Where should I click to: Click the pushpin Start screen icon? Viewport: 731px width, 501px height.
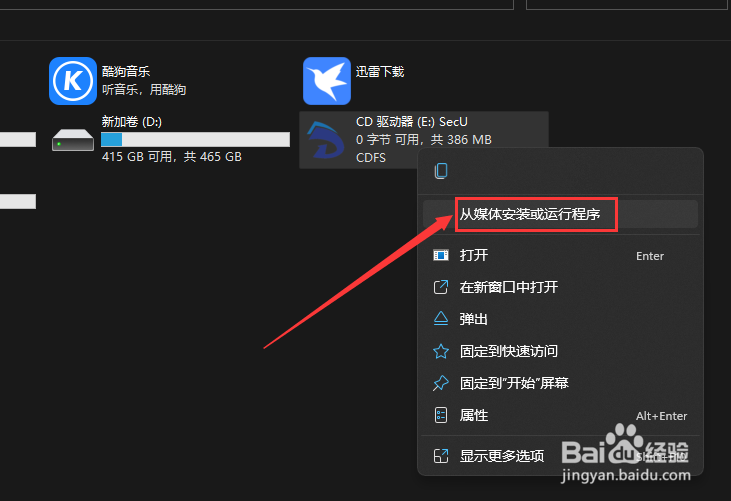tap(441, 383)
